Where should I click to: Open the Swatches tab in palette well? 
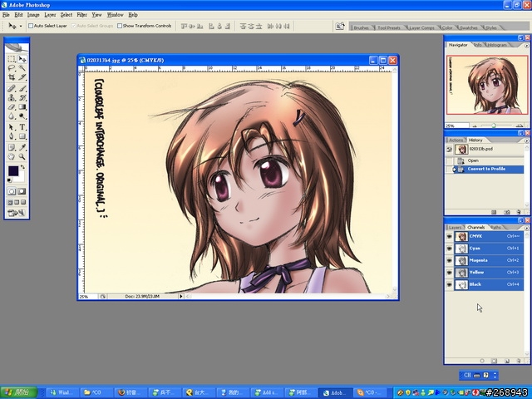pyautogui.click(x=469, y=27)
